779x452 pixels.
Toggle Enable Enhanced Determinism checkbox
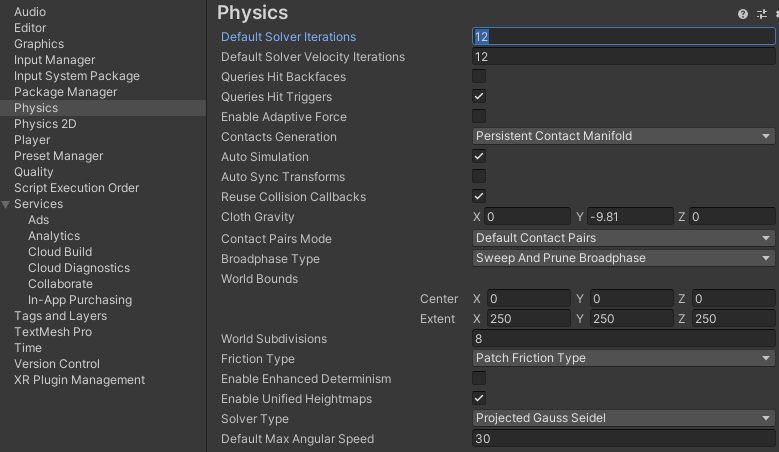[x=479, y=378]
